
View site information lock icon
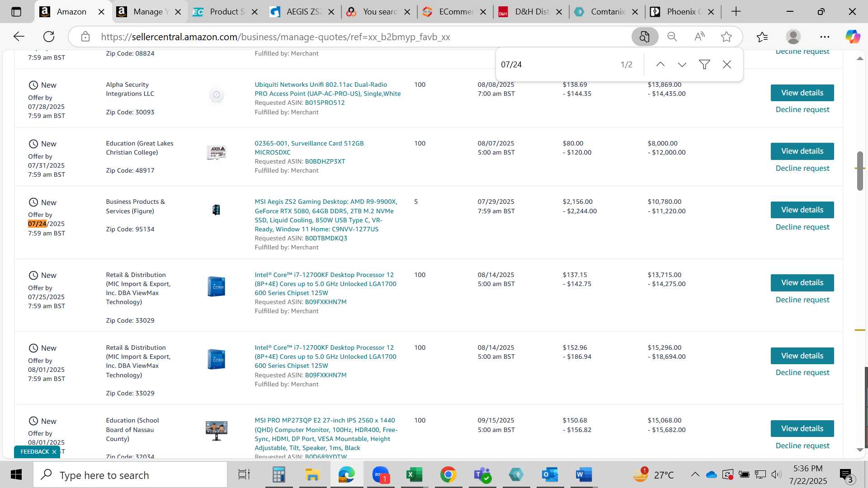pyautogui.click(x=85, y=37)
